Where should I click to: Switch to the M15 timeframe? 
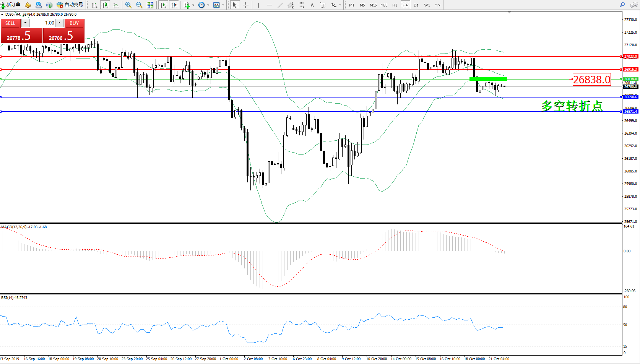373,5
